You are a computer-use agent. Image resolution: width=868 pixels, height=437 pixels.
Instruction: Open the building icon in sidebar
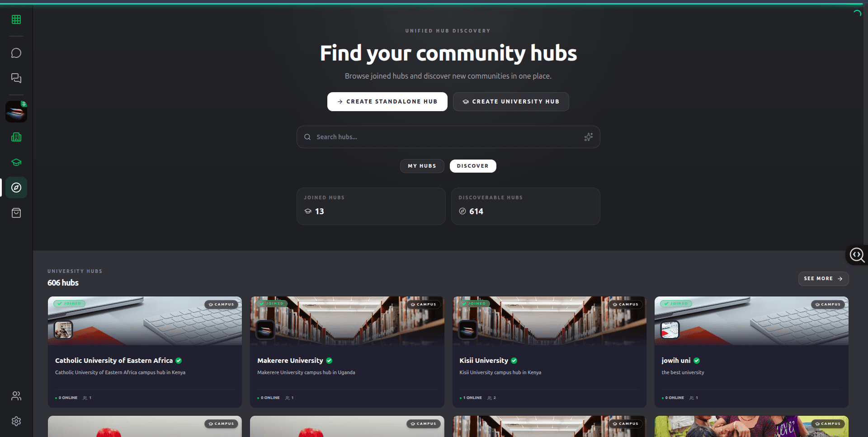(16, 137)
